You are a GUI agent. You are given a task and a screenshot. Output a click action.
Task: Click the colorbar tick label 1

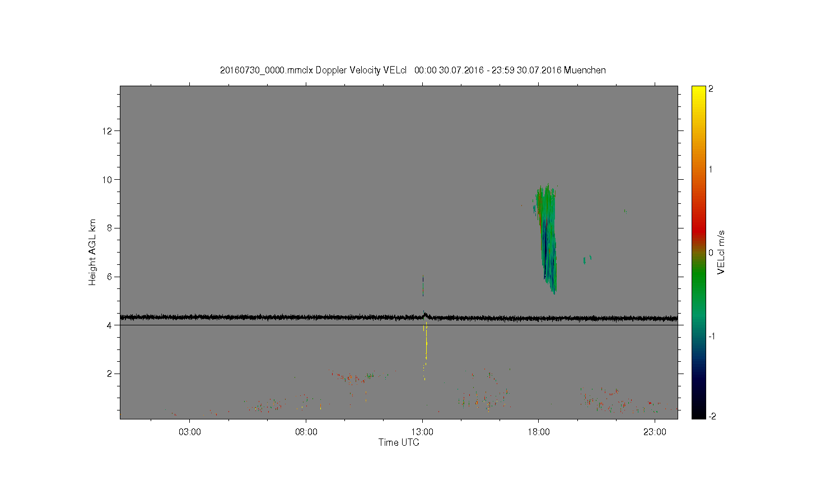[x=711, y=170]
